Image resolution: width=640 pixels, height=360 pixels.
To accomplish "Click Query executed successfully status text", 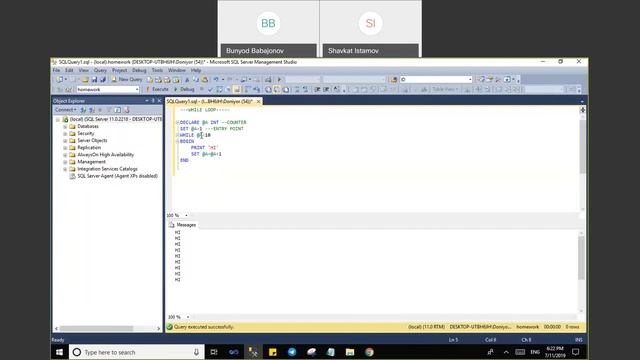I will tap(204, 327).
